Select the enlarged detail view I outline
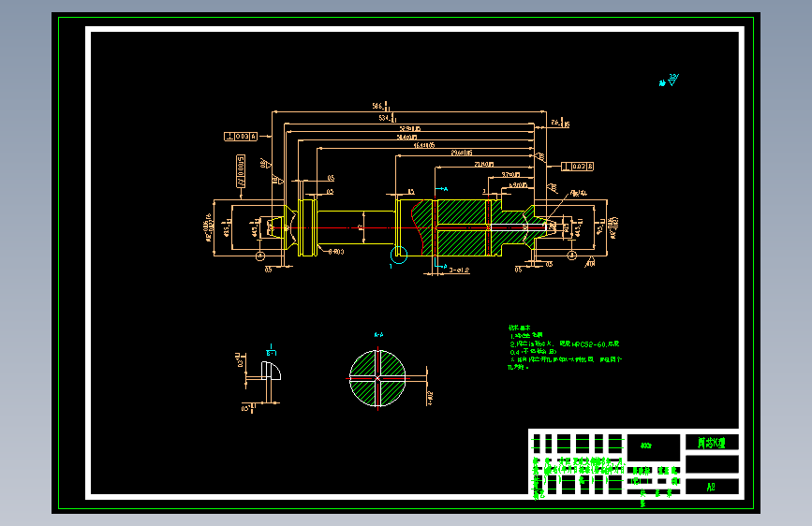 tap(271, 371)
